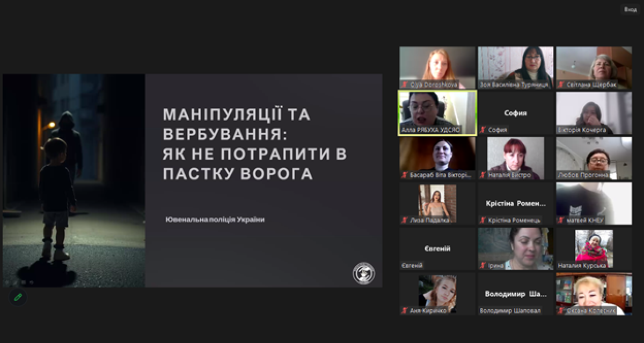Click muted mic icon beside Ірина
Image resolution: width=644 pixels, height=343 pixels.
(x=483, y=265)
